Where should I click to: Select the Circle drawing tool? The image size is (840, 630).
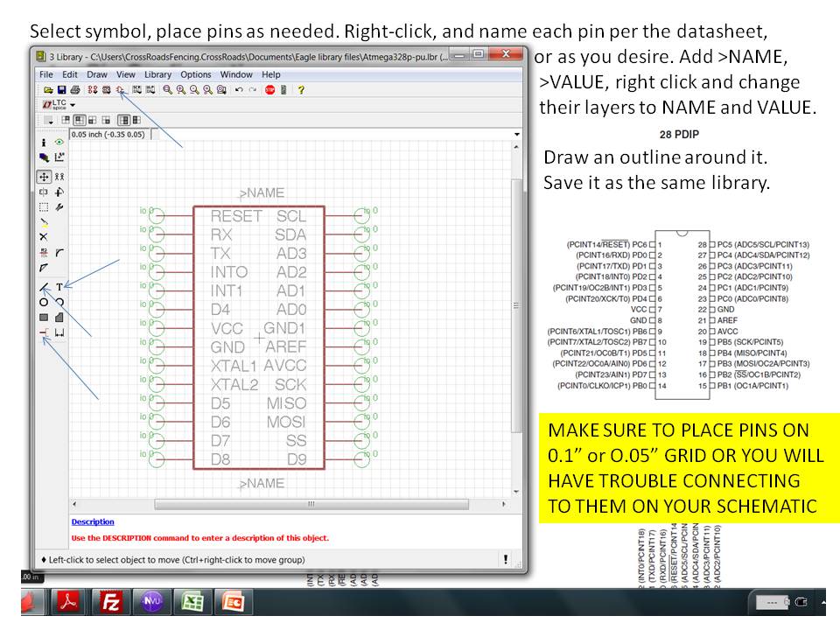point(44,302)
